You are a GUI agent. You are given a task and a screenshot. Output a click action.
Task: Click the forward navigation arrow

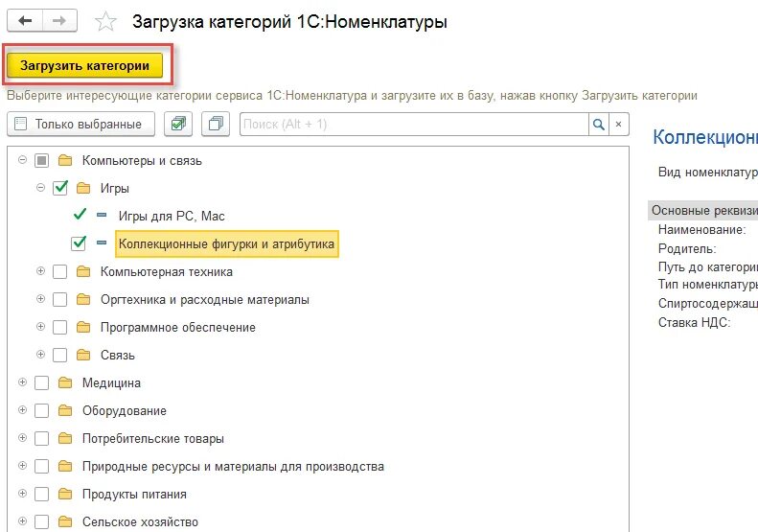(59, 21)
